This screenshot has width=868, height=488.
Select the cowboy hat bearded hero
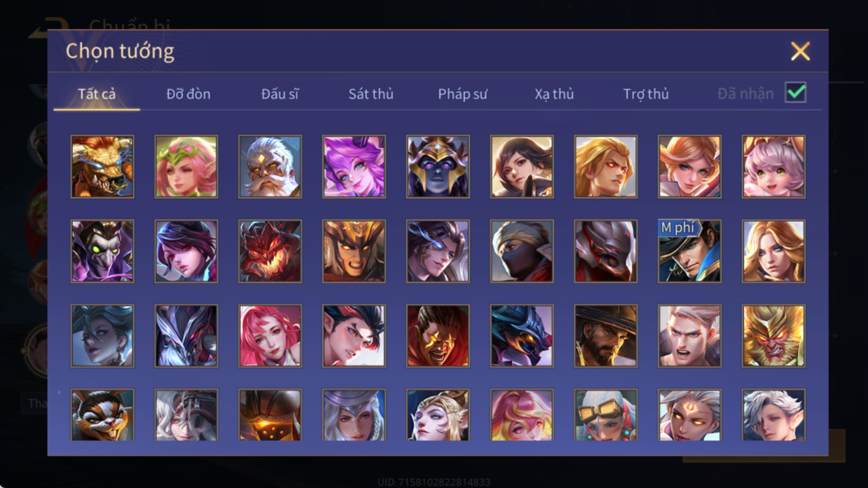[x=605, y=336]
